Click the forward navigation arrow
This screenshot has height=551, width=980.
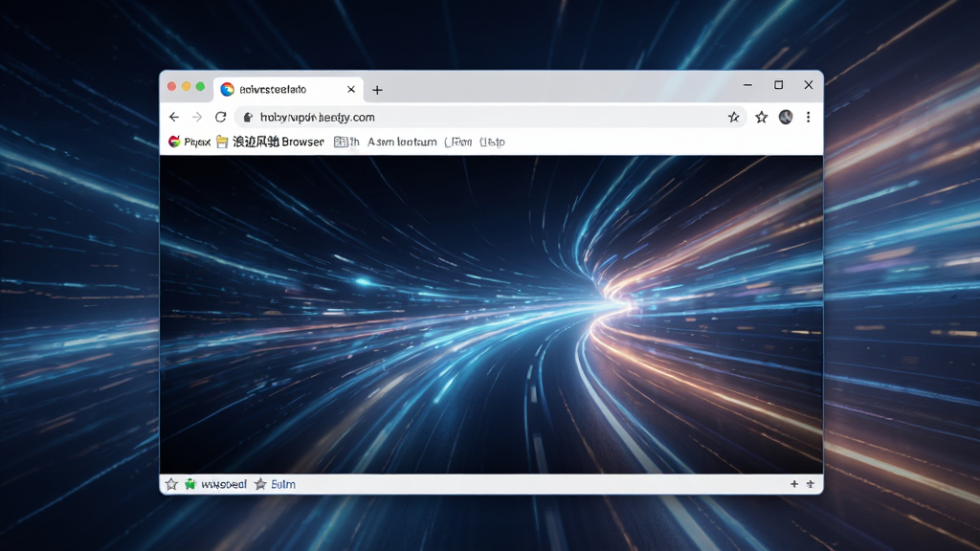click(x=197, y=117)
